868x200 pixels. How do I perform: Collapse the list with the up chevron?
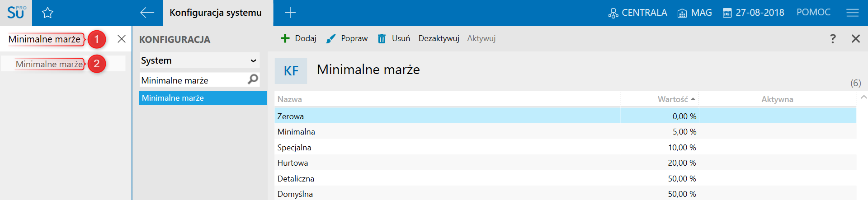pos(864,97)
